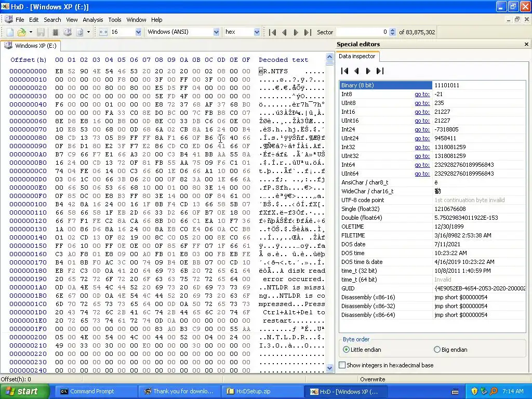
Task: Select the Data inspector tab
Action: [x=357, y=56]
